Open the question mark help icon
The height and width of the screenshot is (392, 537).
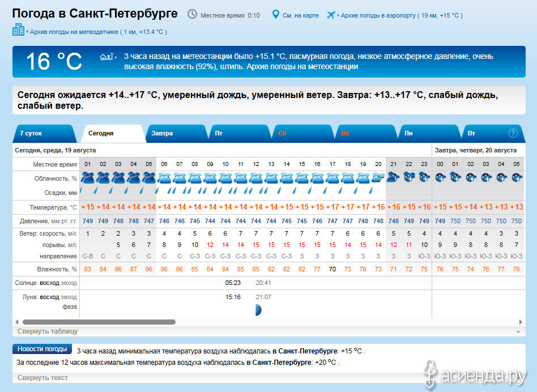click(513, 133)
